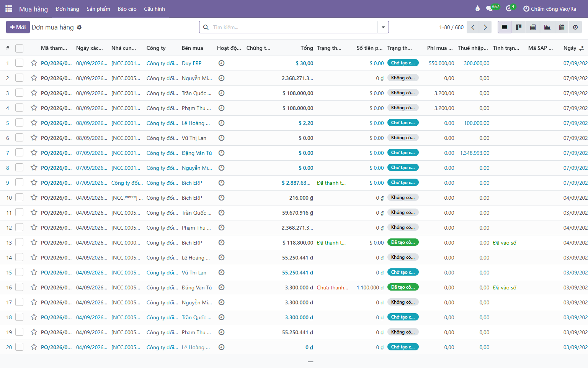Switch to kanban view

[519, 27]
